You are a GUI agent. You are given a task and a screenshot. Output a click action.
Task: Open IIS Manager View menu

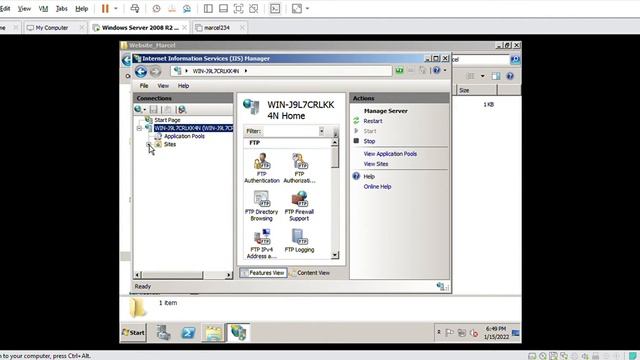(x=163, y=86)
